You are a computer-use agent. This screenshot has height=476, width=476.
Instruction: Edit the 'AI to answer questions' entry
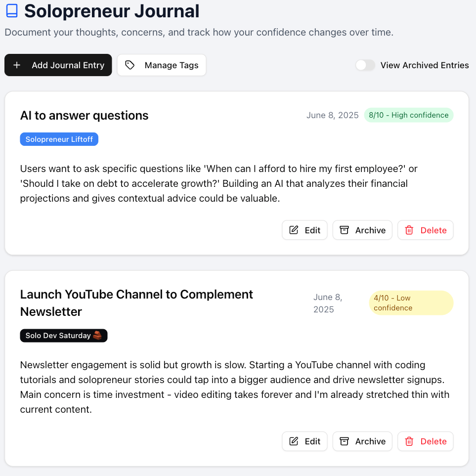click(x=304, y=230)
